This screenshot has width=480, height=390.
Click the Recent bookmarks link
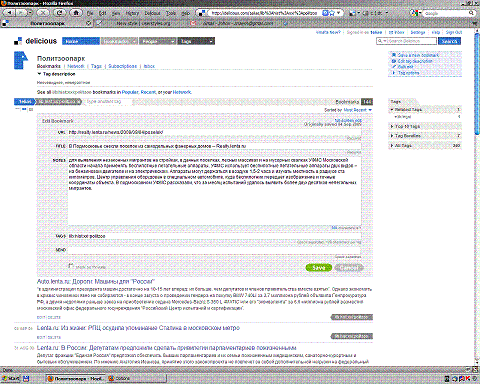pyautogui.click(x=148, y=92)
